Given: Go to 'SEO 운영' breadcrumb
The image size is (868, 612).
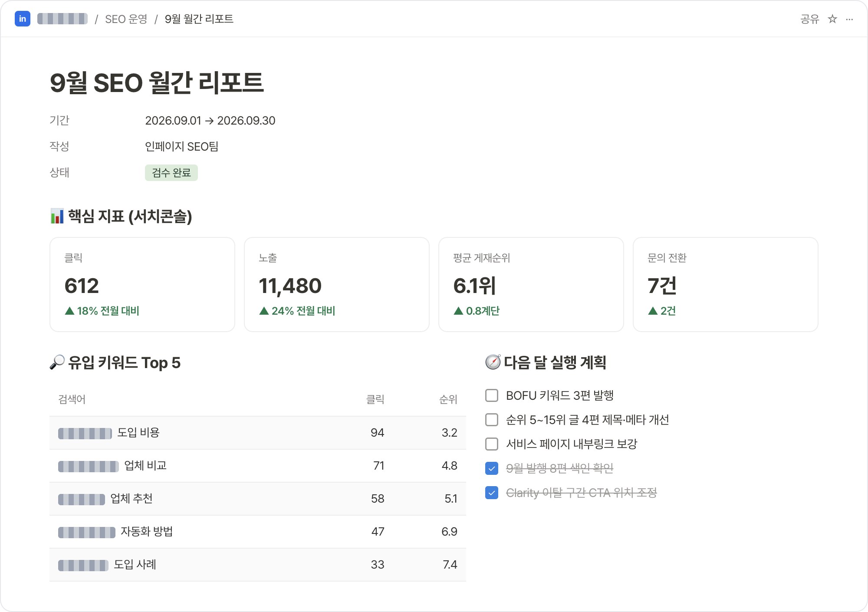Looking at the screenshot, I should click(126, 19).
